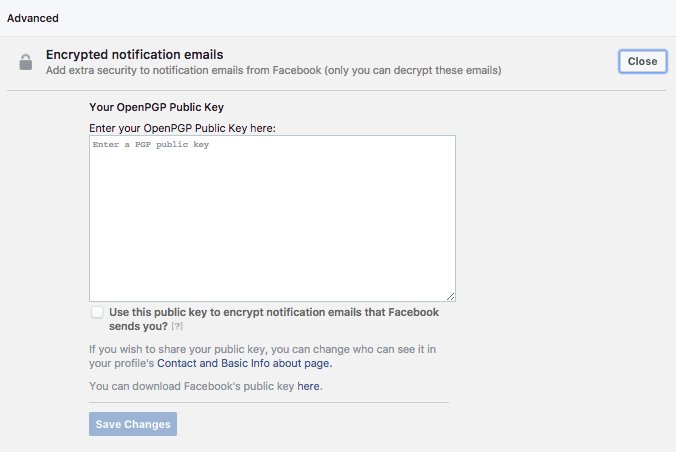Open the [?] help tooltip icon
This screenshot has height=452, width=676.
(177, 326)
